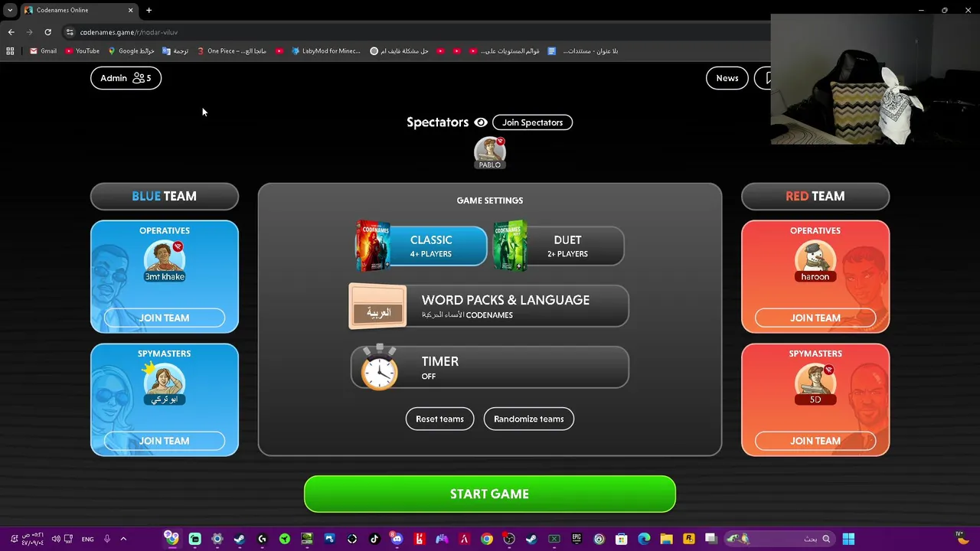Click the taskbar search box

[x=779, y=539]
